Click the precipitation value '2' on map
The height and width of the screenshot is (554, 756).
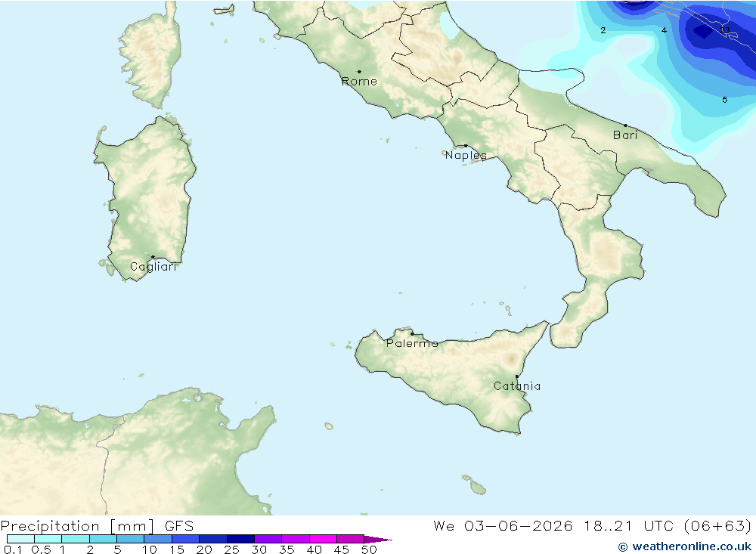tap(603, 30)
